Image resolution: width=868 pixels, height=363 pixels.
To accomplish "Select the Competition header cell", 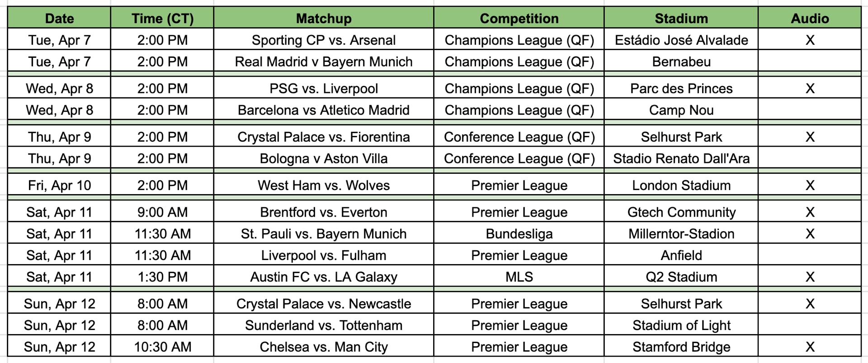I will pos(519,19).
